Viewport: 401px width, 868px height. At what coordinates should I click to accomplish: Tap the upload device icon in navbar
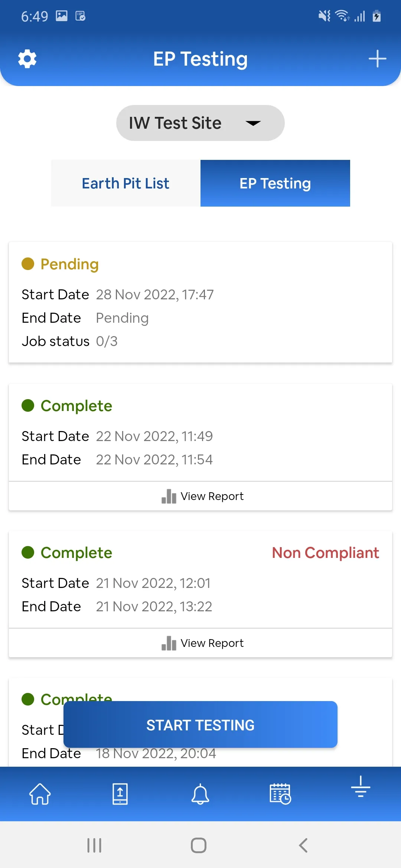(x=120, y=794)
